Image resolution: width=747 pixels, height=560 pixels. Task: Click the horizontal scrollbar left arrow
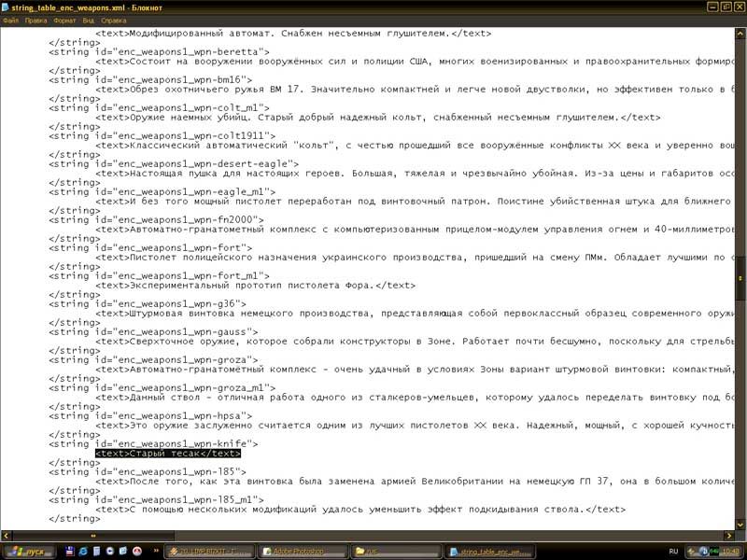click(x=6, y=535)
